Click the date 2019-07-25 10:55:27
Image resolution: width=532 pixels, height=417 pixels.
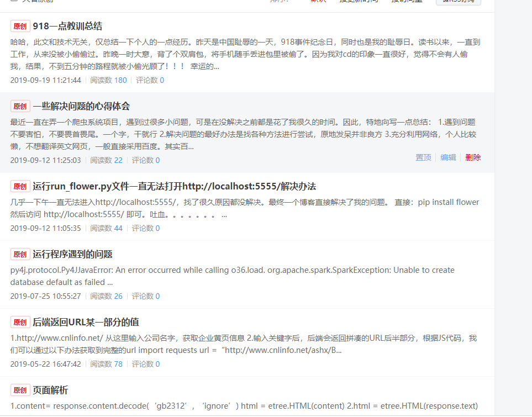pyautogui.click(x=45, y=296)
